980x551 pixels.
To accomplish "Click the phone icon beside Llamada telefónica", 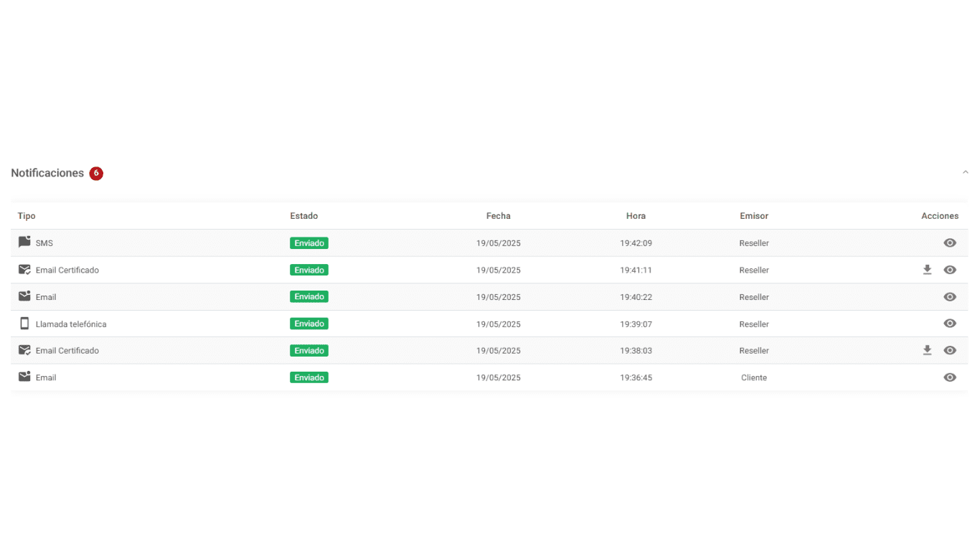I will [24, 324].
